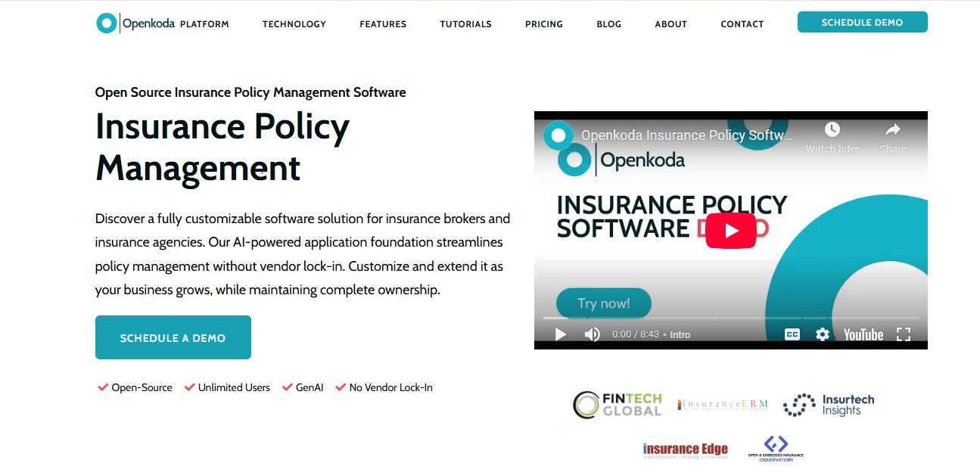Go to the Features page
Viewport: 980px width, 472px height.
(383, 24)
